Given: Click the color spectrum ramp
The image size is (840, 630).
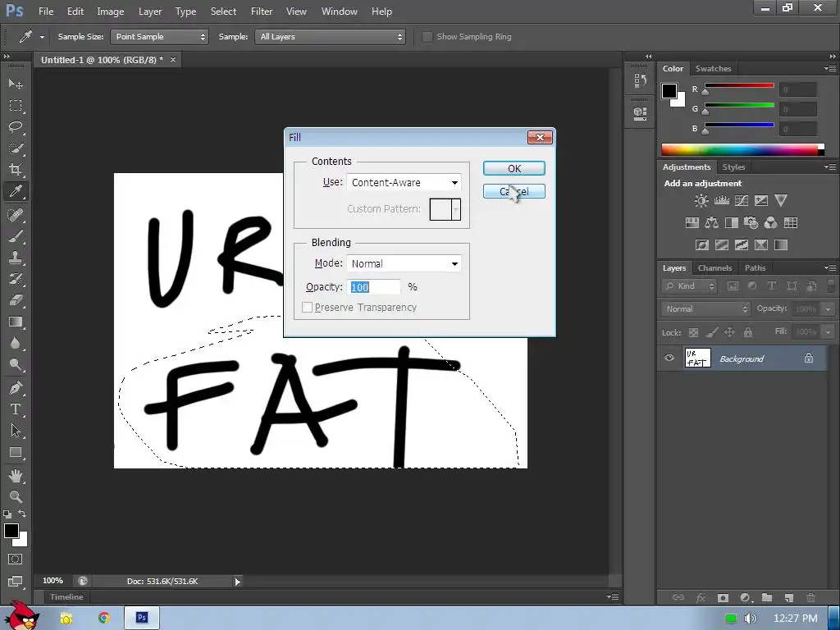Looking at the screenshot, I should pyautogui.click(x=742, y=149).
